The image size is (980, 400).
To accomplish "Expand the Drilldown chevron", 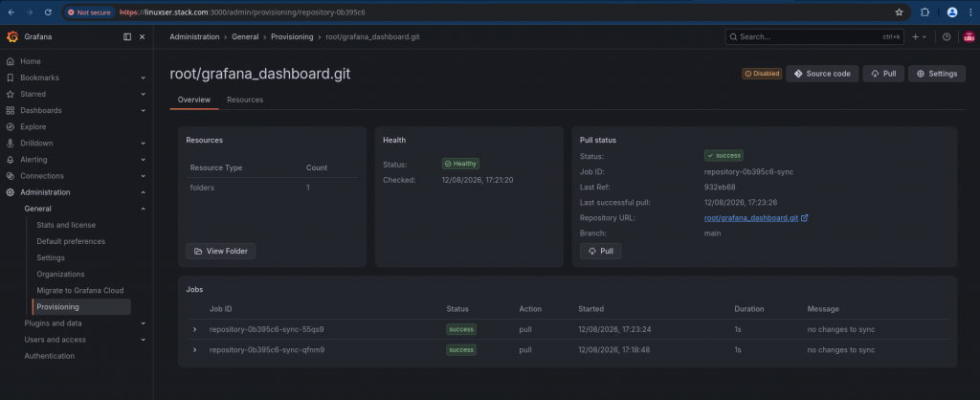I will point(144,144).
